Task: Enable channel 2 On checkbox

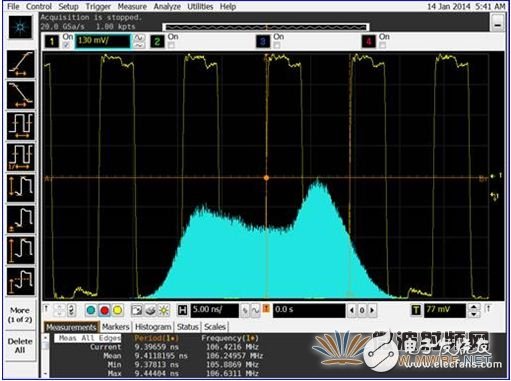Action: (x=171, y=45)
